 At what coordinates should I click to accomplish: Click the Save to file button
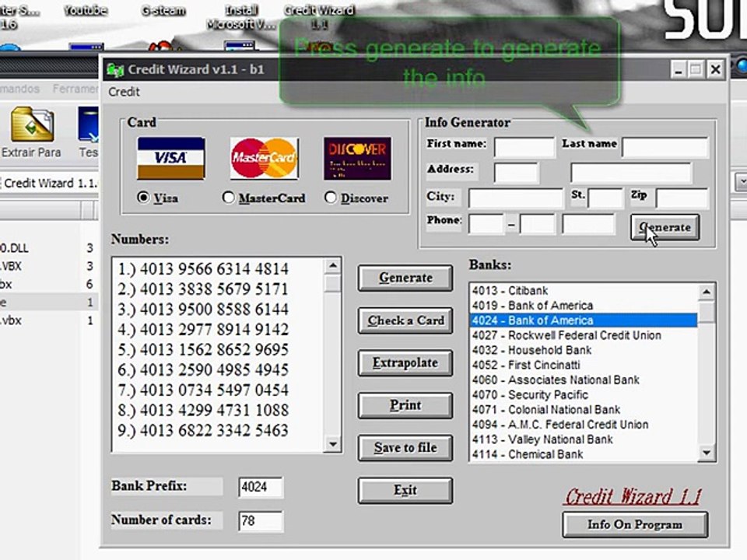click(x=405, y=448)
